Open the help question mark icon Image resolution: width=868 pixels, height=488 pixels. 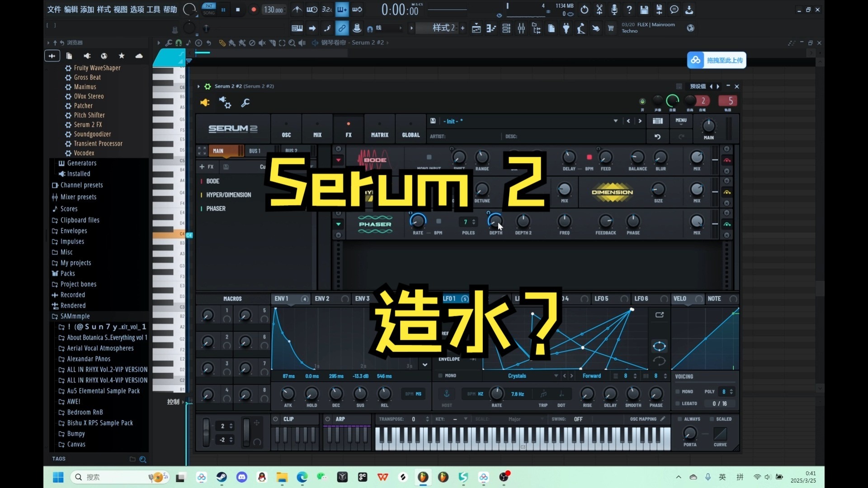pyautogui.click(x=629, y=9)
